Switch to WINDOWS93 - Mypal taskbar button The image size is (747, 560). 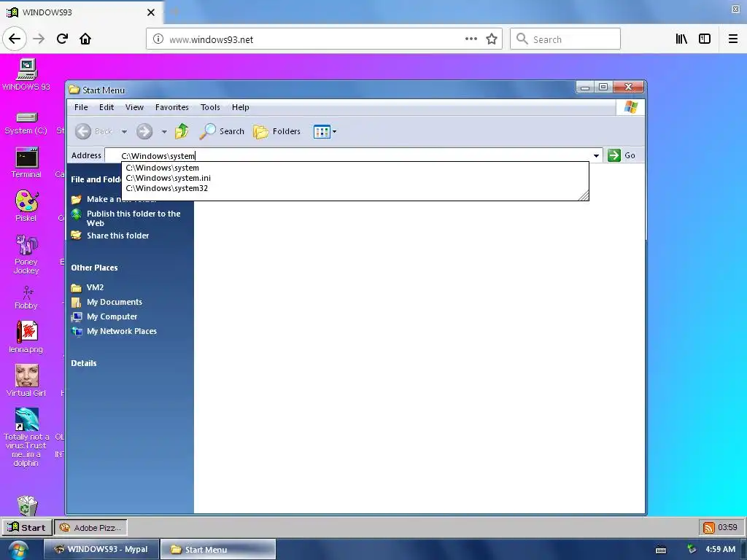coord(101,549)
